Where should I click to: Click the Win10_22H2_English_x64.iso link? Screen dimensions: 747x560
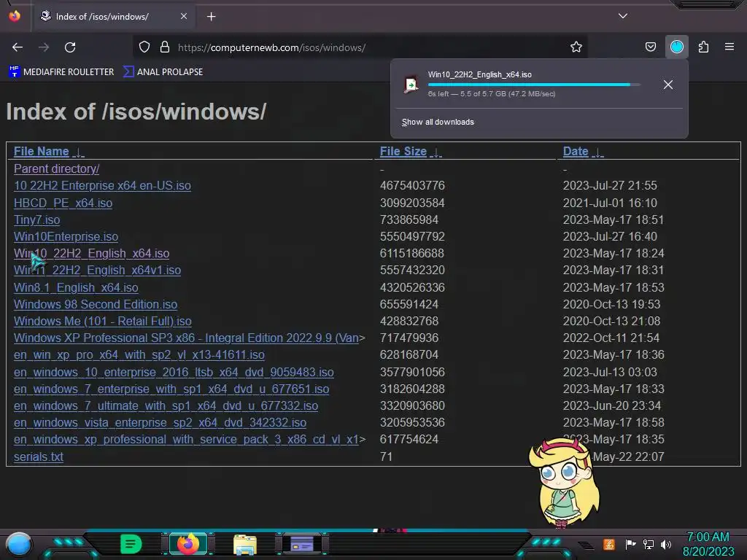tap(91, 253)
